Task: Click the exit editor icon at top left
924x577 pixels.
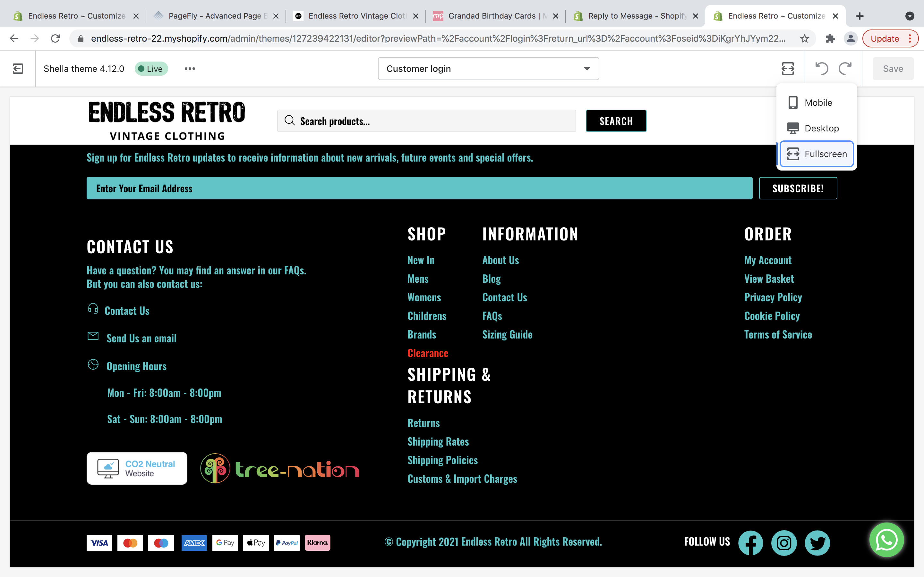Action: tap(18, 69)
